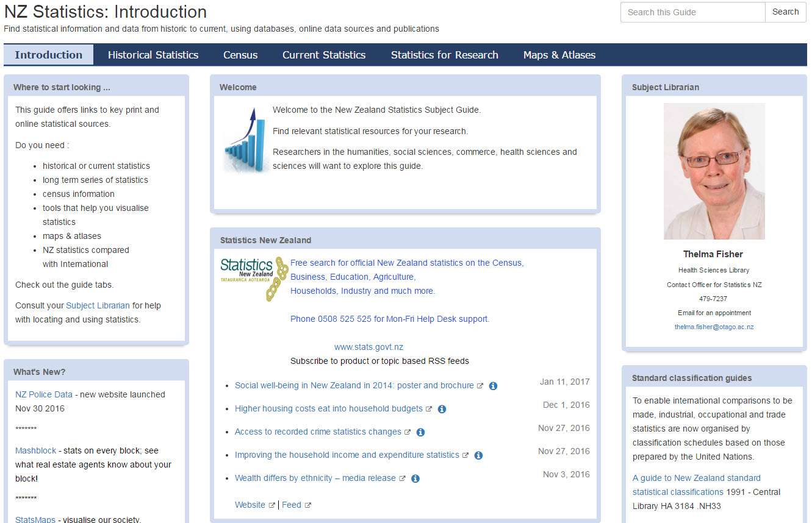Viewport: 812px width, 523px height.
Task: Open Improving household income and expenditure statistics
Action: (347, 455)
